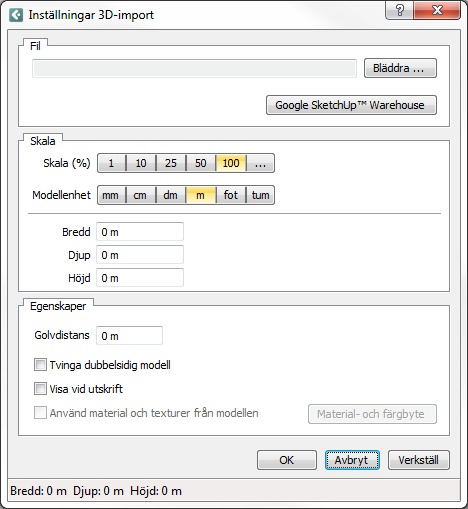Select tum as model unit
468x509 pixels.
[x=260, y=195]
